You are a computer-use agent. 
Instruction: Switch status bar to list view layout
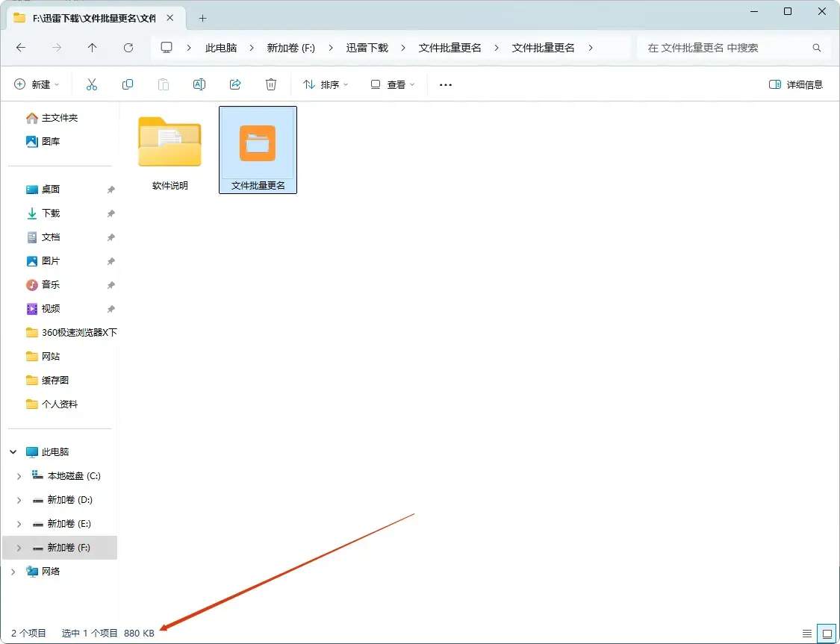point(807,633)
